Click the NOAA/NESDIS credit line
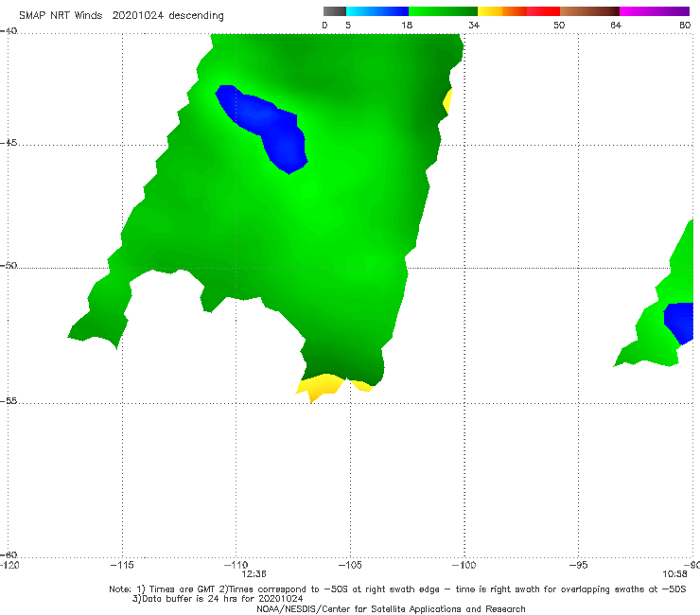The width and height of the screenshot is (700, 615). point(391,608)
